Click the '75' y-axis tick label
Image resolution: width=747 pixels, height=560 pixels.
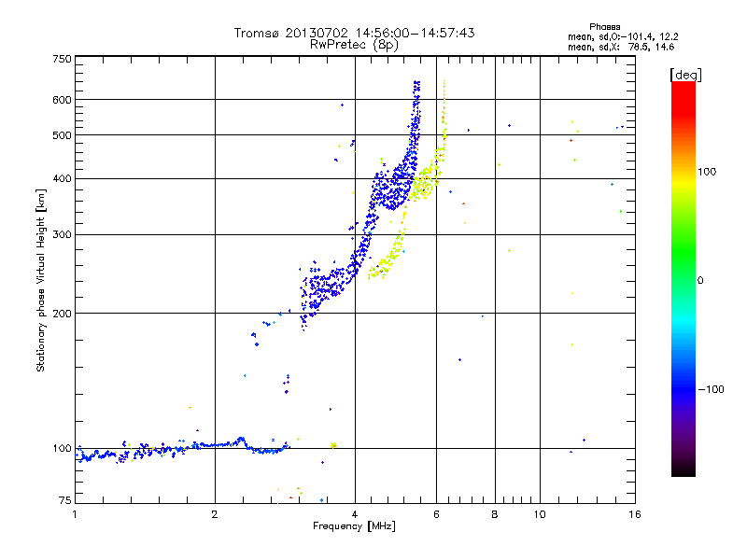point(65,500)
